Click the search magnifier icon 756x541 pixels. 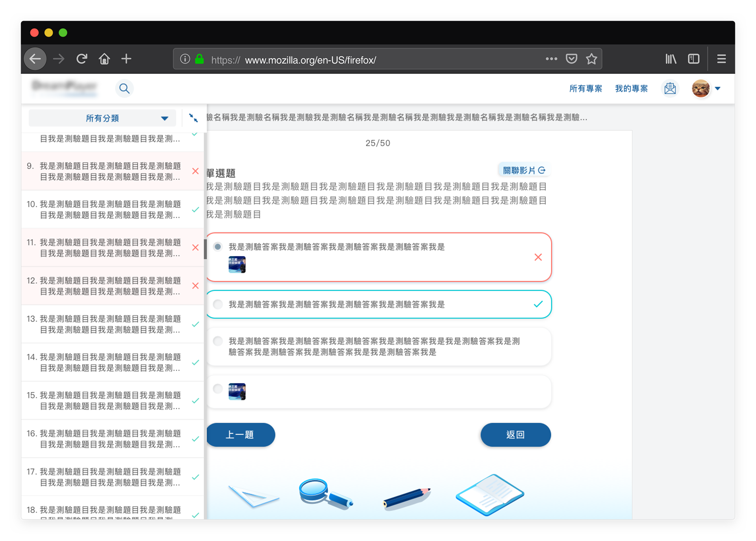(124, 88)
